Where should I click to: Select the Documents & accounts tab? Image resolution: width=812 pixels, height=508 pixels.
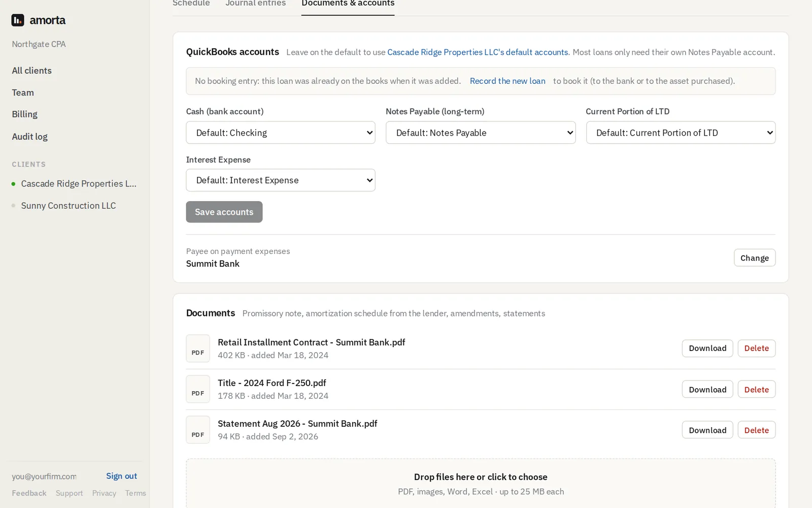click(x=348, y=4)
